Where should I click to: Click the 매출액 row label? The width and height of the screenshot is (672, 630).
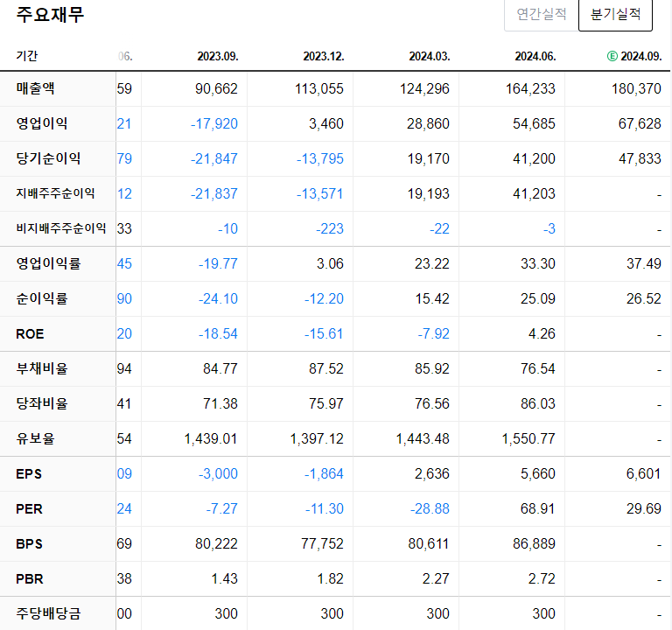[35, 88]
